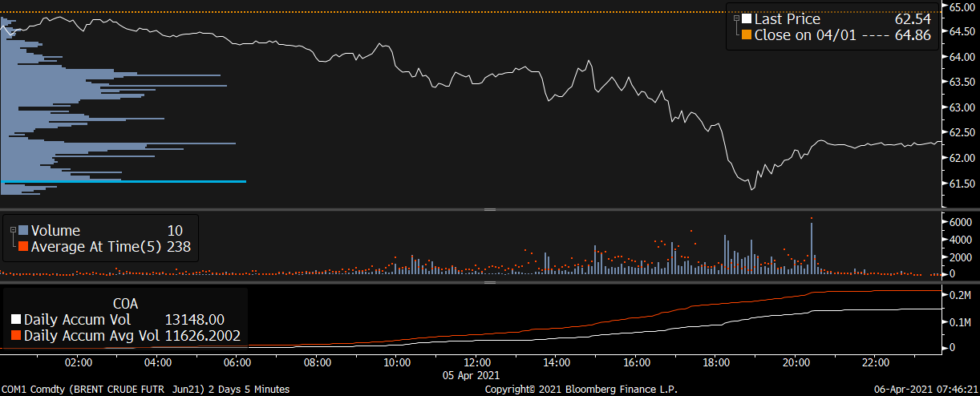Image resolution: width=980 pixels, height=396 pixels.
Task: Click the 02:00 time axis label
Action: pyautogui.click(x=78, y=362)
